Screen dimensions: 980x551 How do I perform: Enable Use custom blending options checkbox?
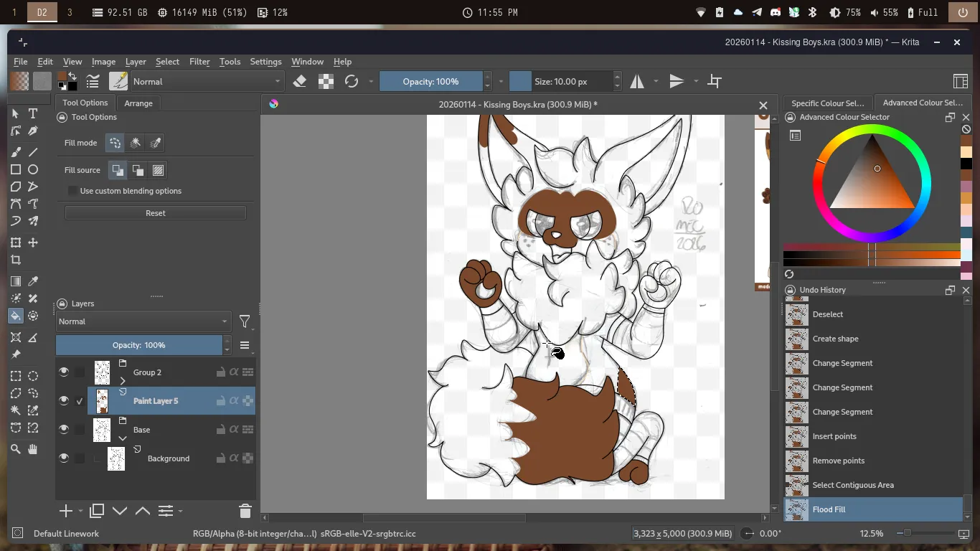pyautogui.click(x=73, y=191)
